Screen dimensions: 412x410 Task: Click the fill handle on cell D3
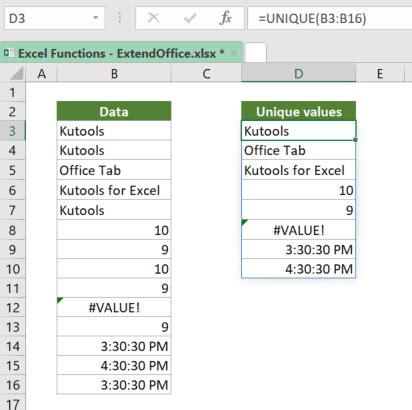coord(356,140)
